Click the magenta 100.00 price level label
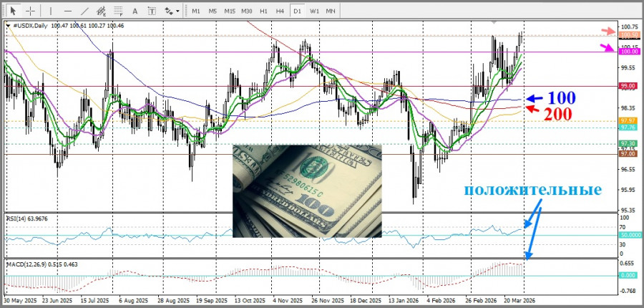 point(629,52)
